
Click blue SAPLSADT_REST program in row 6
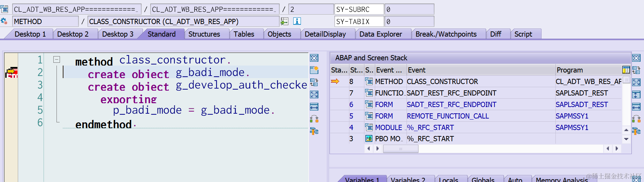coord(582,104)
